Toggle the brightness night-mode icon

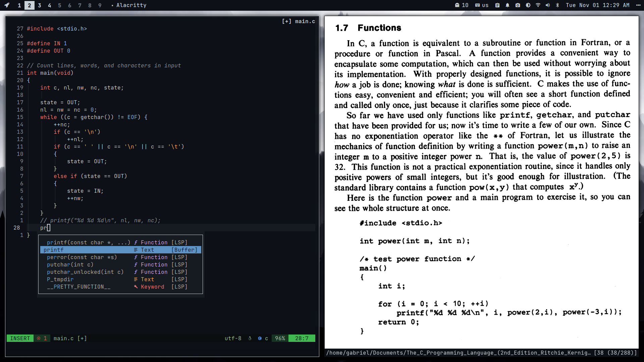[x=528, y=5]
